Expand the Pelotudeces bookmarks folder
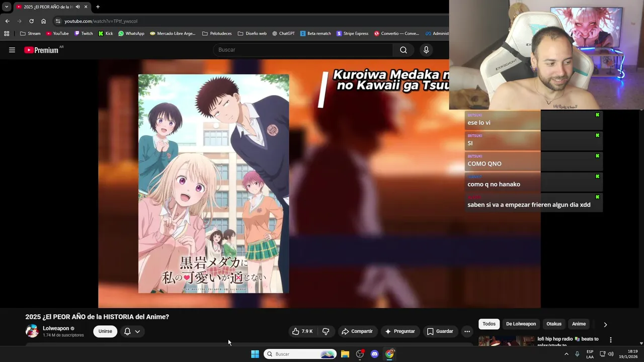The image size is (644, 362). click(x=217, y=34)
